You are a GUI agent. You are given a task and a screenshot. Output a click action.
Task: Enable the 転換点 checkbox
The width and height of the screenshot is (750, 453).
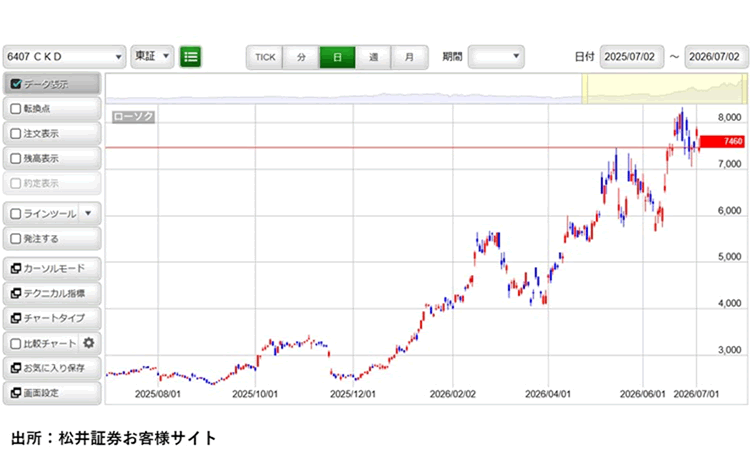tap(16, 109)
